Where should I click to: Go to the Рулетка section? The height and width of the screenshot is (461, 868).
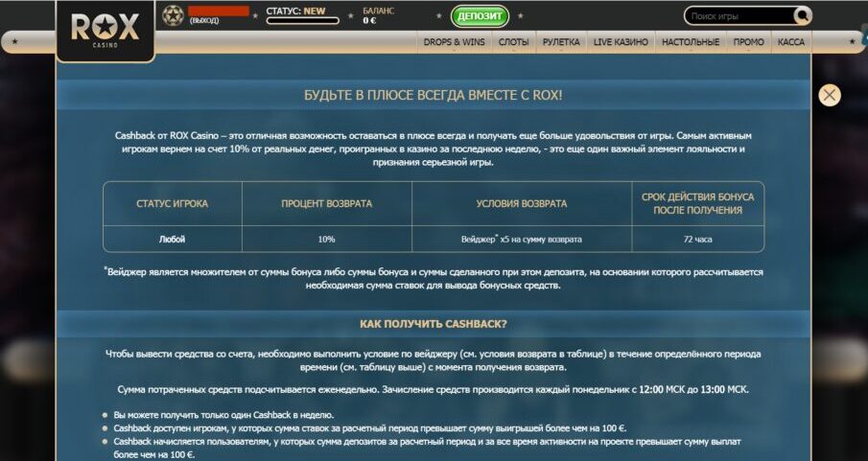(561, 42)
